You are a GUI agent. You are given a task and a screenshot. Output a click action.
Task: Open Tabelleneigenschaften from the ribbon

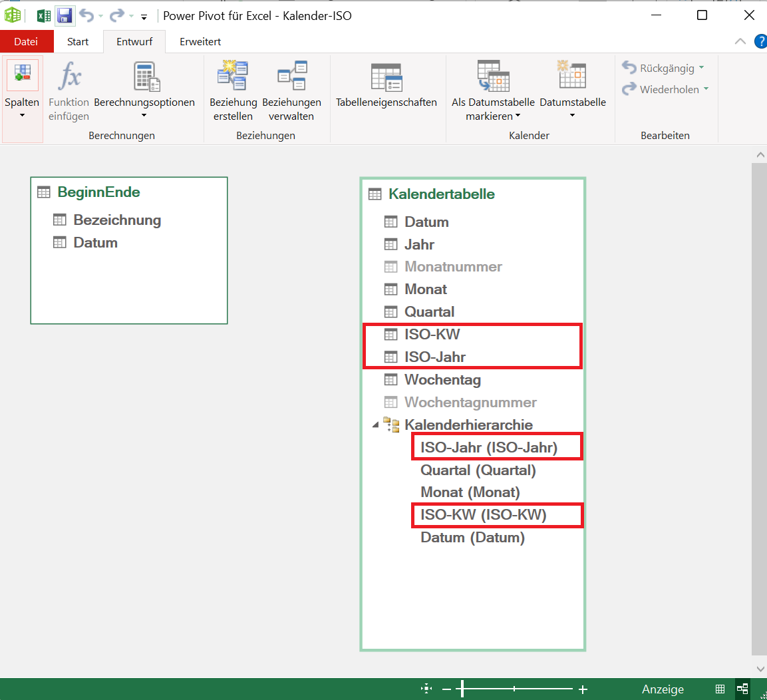(x=386, y=77)
